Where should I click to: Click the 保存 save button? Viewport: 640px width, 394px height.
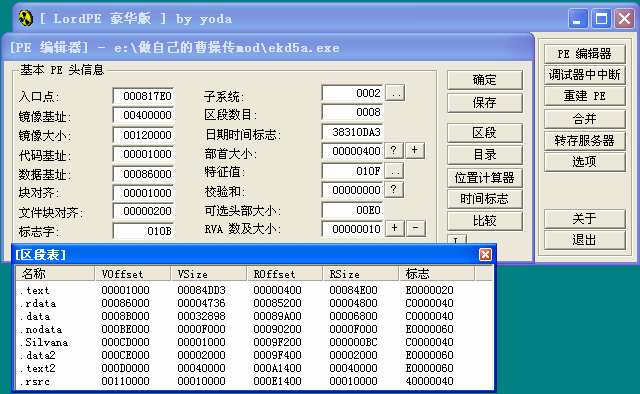[484, 102]
